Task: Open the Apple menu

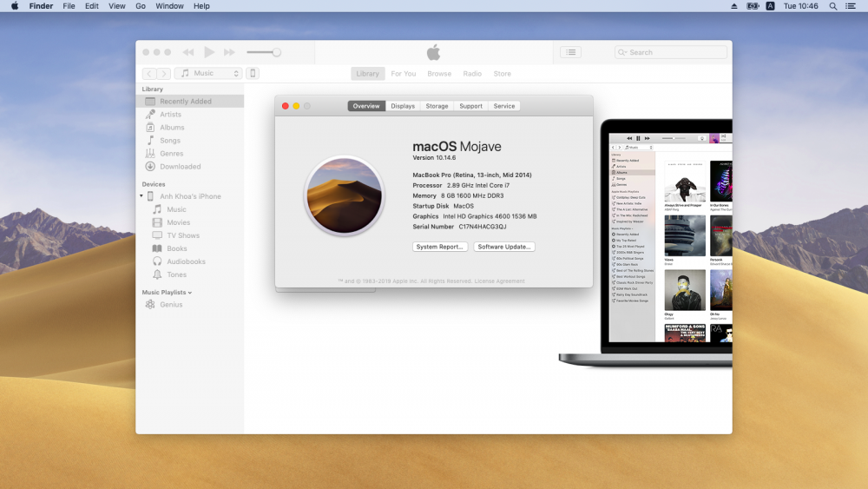Action: (15, 6)
